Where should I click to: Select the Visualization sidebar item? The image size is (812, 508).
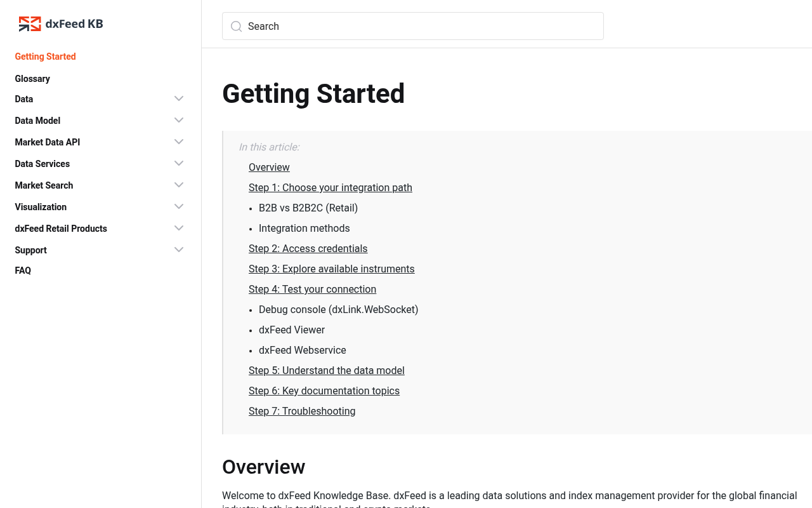coord(41,207)
